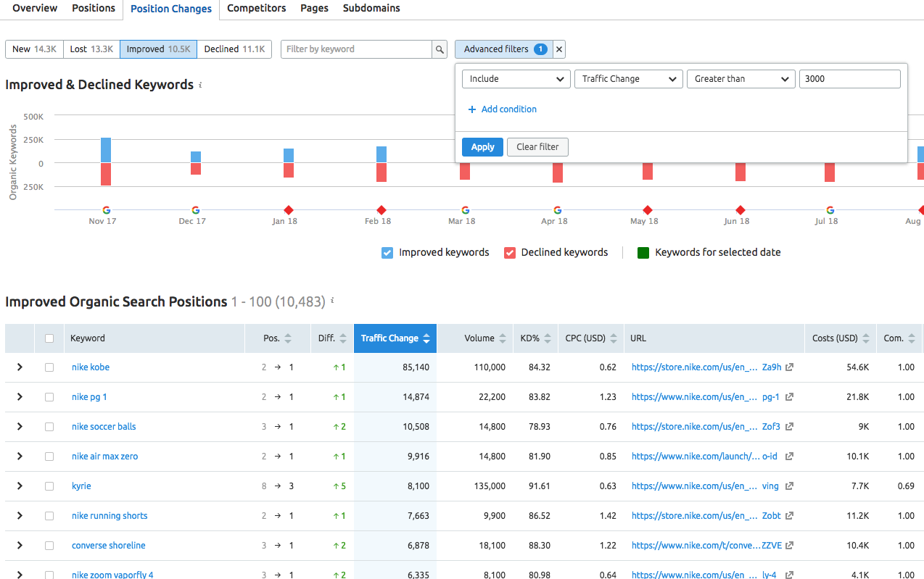This screenshot has width=924, height=579.
Task: Expand the nike air max zero row
Action: tap(20, 457)
